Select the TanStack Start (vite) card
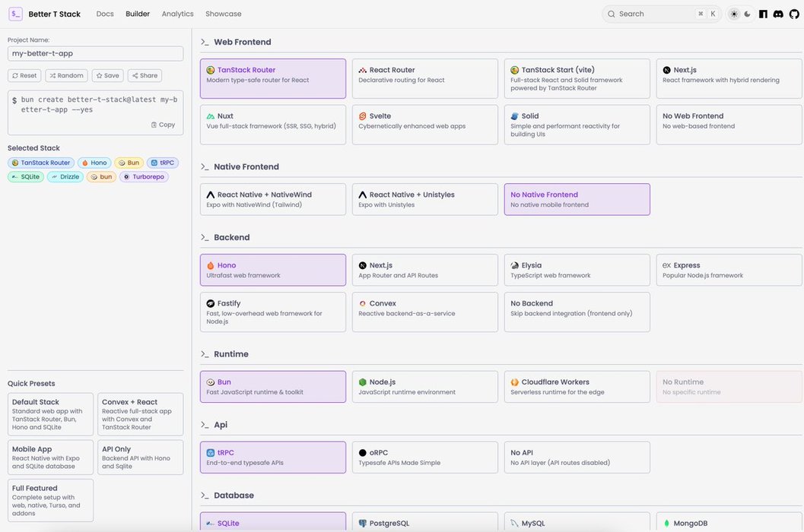 (577, 78)
